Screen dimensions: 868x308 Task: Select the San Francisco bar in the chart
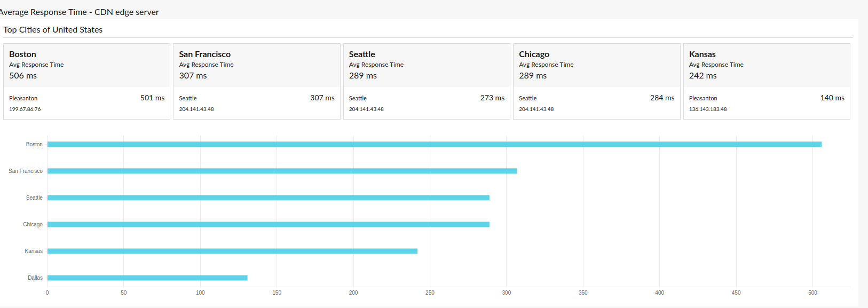[282, 171]
